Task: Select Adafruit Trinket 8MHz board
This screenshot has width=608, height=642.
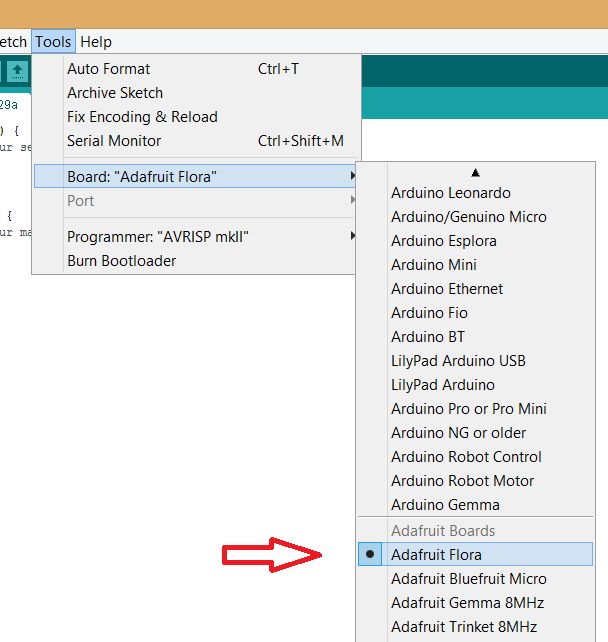Action: point(475,626)
